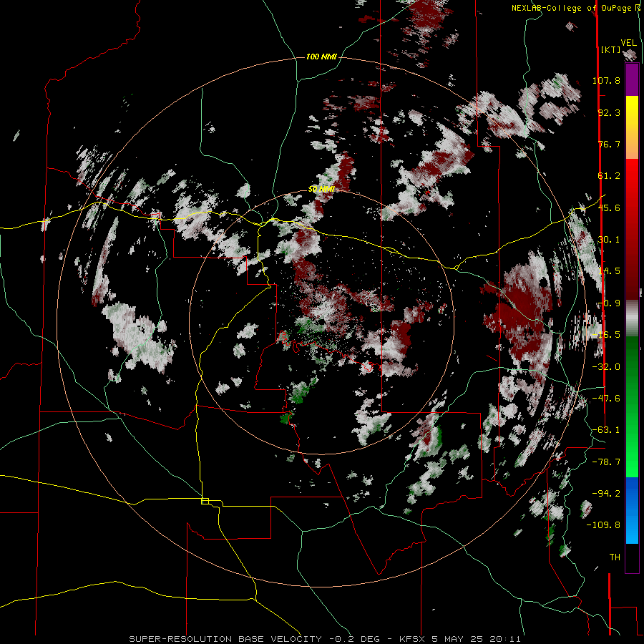The width and height of the screenshot is (644, 644).
Task: Click the 'KFSX' radar site identifier
Action: [414, 639]
